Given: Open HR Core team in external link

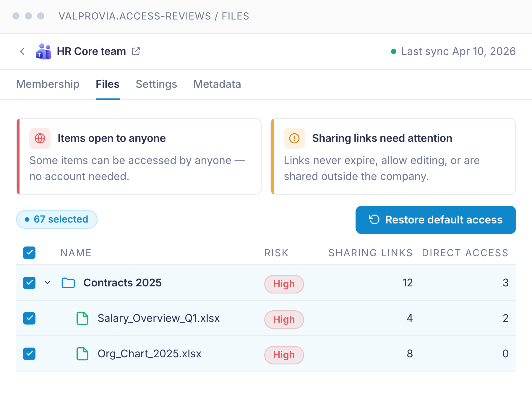Looking at the screenshot, I should (x=136, y=51).
